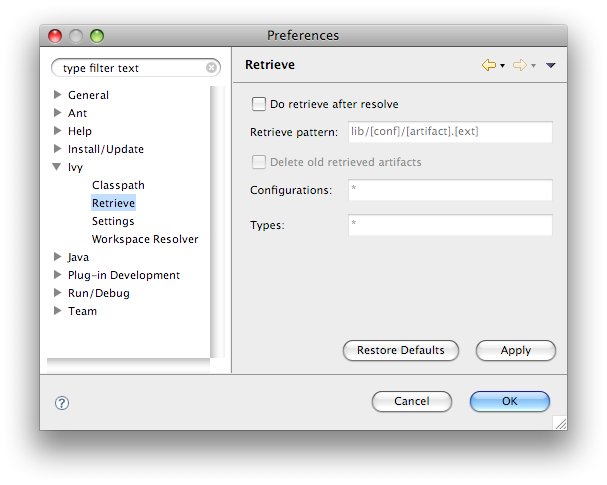Open back history dropdown arrow
The width and height of the screenshot is (607, 485).
click(x=502, y=66)
